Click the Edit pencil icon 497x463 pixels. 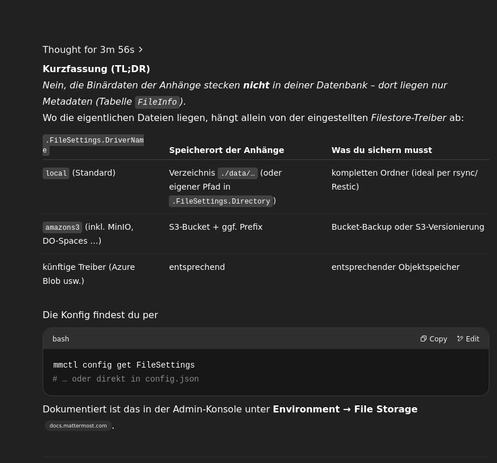coord(460,339)
